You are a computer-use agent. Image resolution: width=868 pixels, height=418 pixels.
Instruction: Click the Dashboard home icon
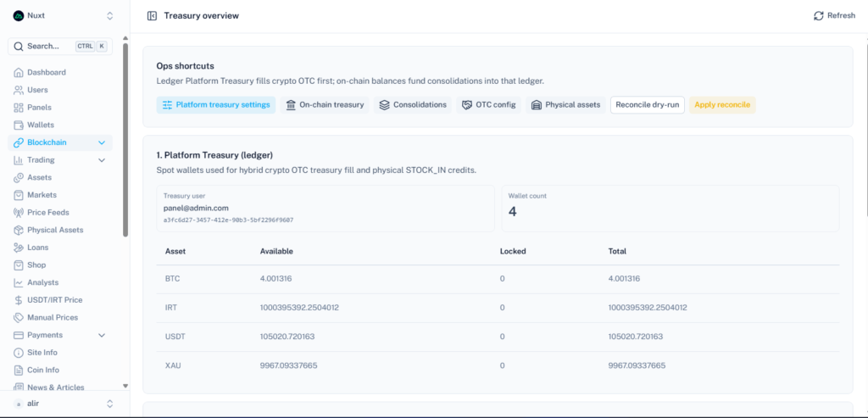tap(19, 73)
